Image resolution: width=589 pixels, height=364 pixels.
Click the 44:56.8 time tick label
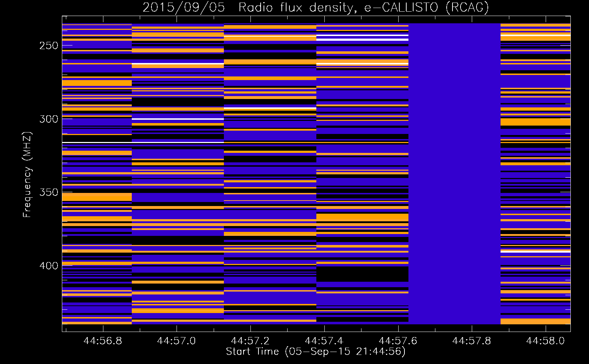[x=103, y=341]
